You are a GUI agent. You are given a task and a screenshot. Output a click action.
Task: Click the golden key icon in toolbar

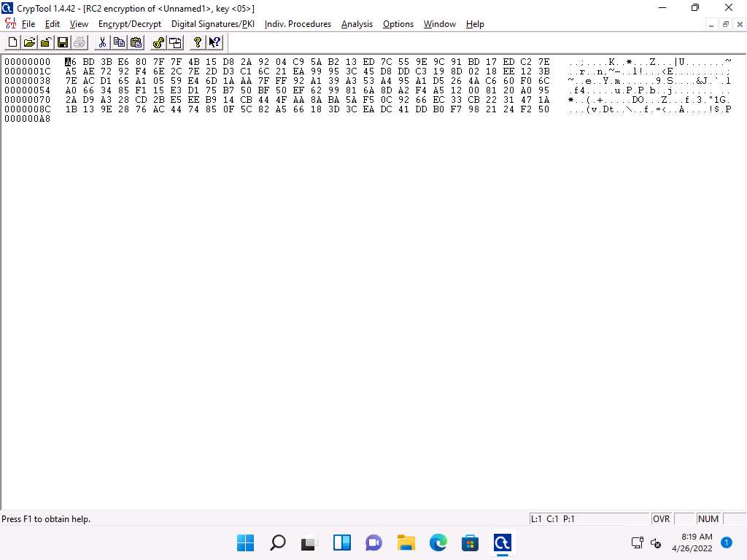click(158, 42)
